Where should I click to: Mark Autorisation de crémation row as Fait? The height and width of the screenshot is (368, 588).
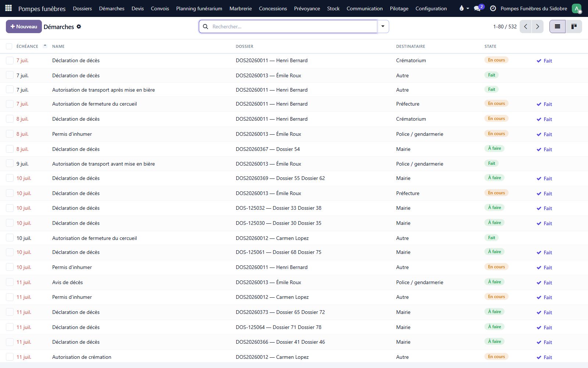click(544, 357)
